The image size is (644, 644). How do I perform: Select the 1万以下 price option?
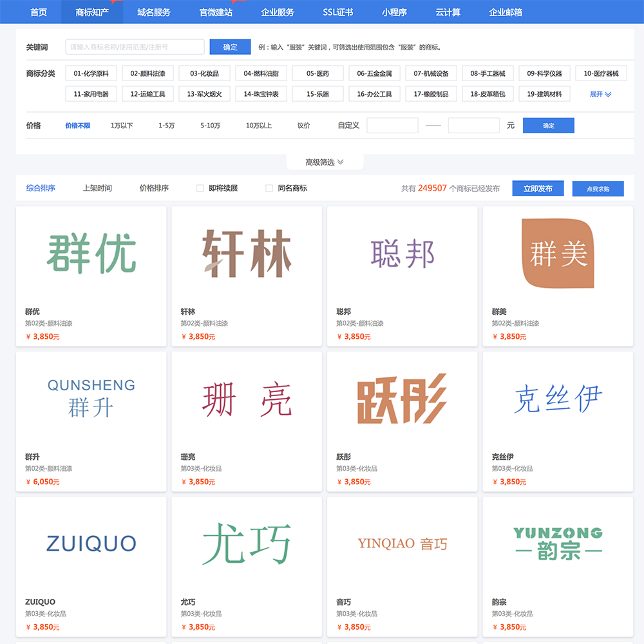point(122,126)
